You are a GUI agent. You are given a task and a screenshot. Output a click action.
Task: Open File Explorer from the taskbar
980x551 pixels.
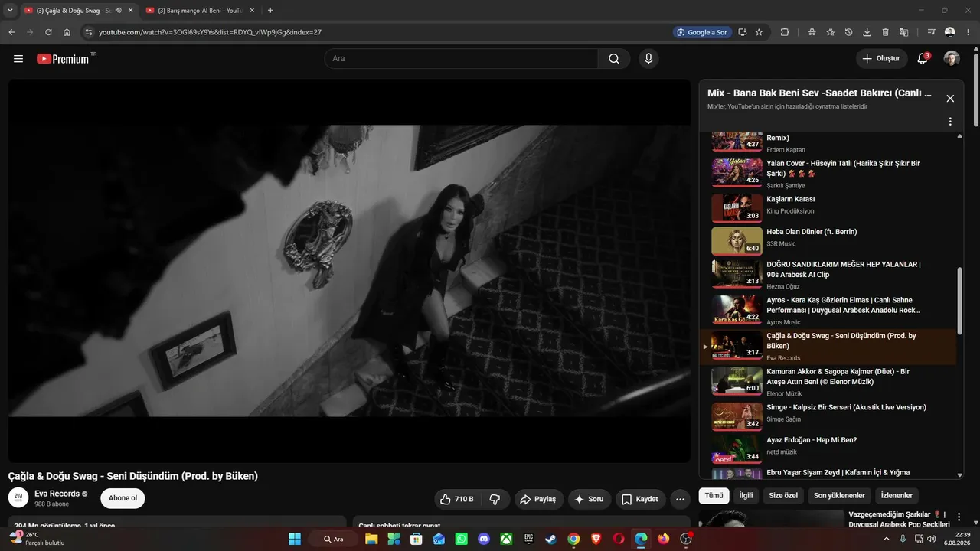click(371, 539)
